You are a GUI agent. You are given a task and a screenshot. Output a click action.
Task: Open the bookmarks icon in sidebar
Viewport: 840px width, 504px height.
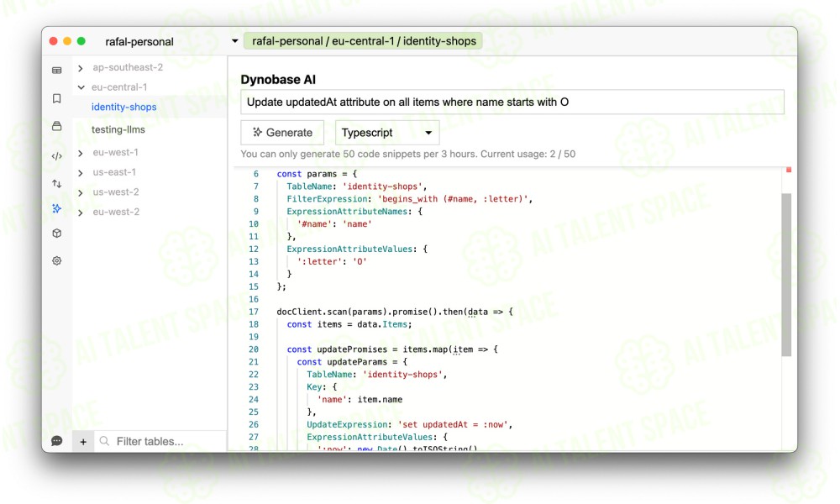click(57, 98)
